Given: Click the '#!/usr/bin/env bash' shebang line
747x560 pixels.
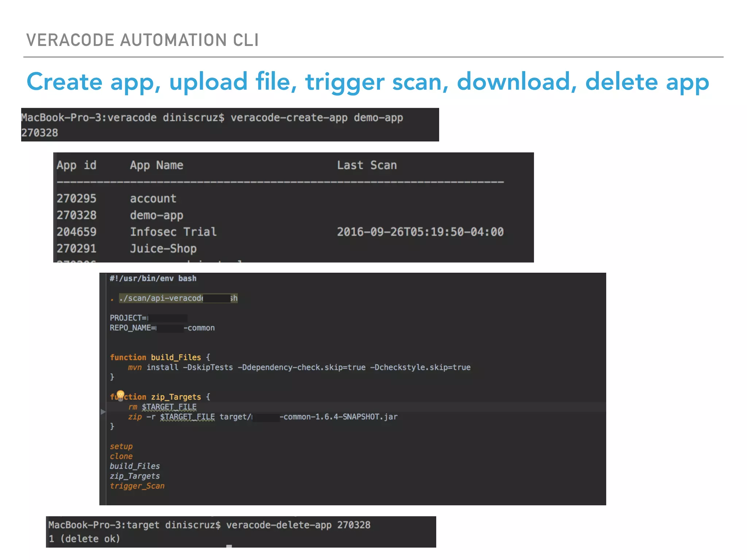Looking at the screenshot, I should [x=153, y=279].
